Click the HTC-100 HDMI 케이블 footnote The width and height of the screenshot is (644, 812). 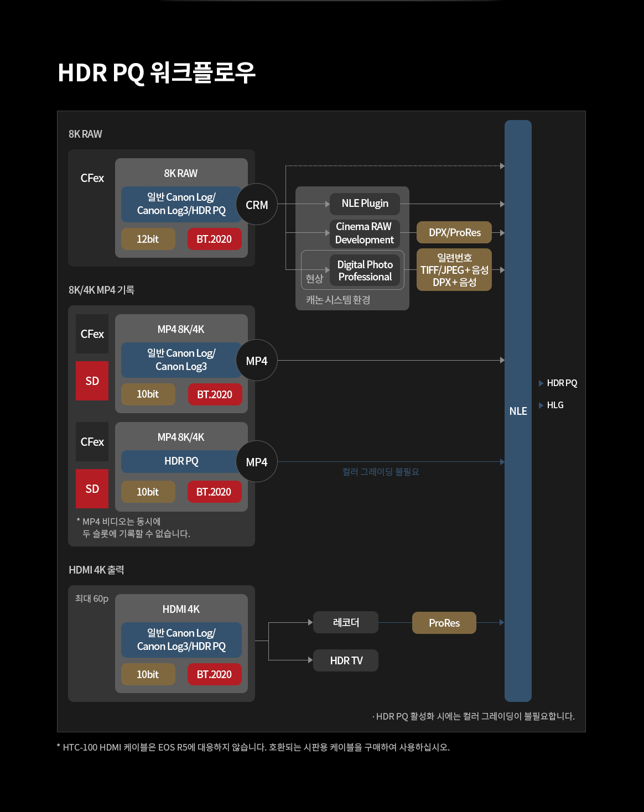(253, 747)
